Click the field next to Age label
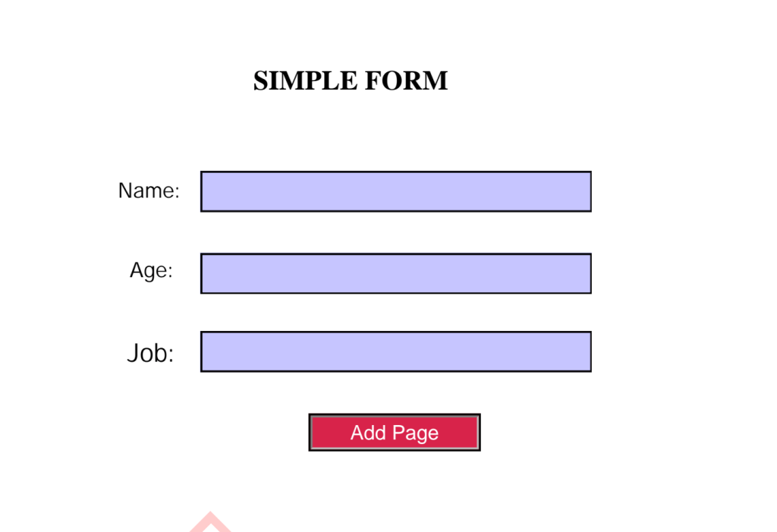 [x=396, y=273]
